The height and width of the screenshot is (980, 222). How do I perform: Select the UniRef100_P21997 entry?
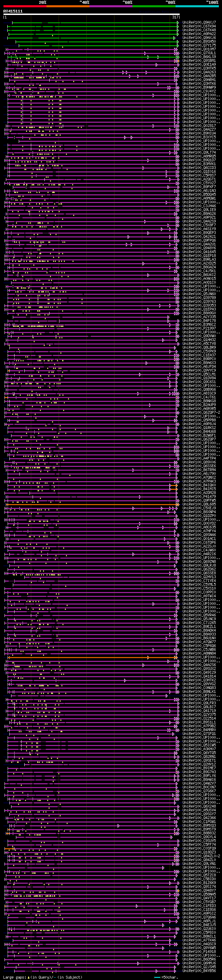point(199,328)
